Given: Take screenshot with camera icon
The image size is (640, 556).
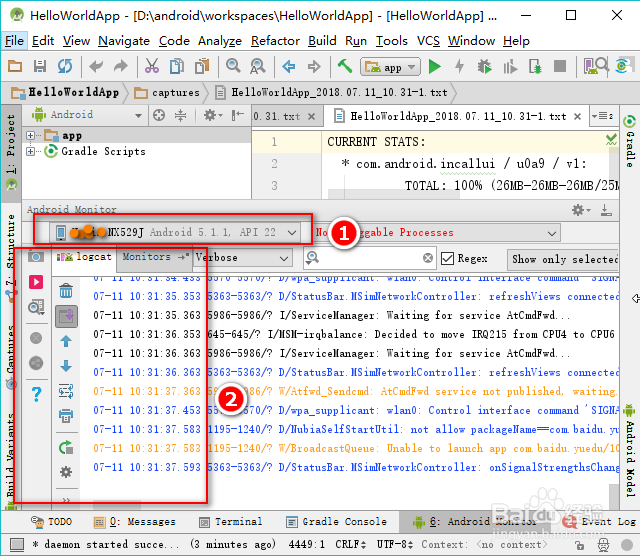Looking at the screenshot, I should tap(36, 257).
